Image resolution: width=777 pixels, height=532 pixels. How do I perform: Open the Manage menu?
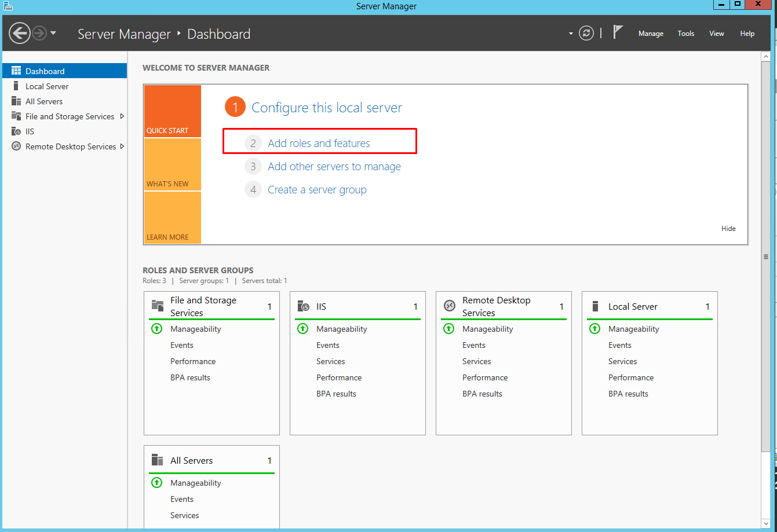(x=651, y=34)
